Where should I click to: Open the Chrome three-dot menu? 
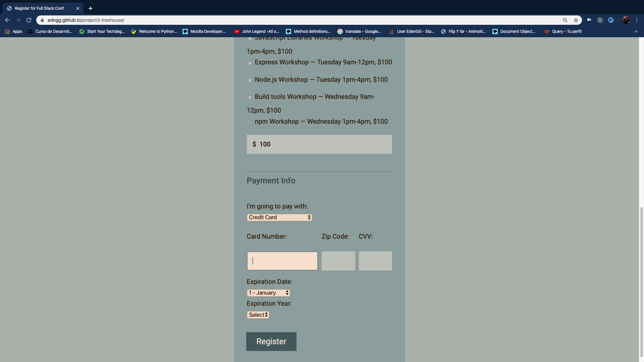pos(637,20)
